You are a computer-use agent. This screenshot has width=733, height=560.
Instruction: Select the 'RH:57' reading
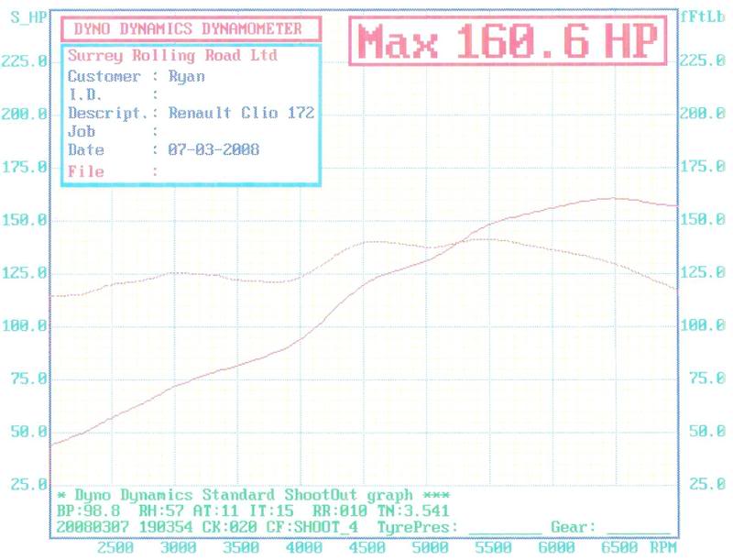tap(161, 511)
